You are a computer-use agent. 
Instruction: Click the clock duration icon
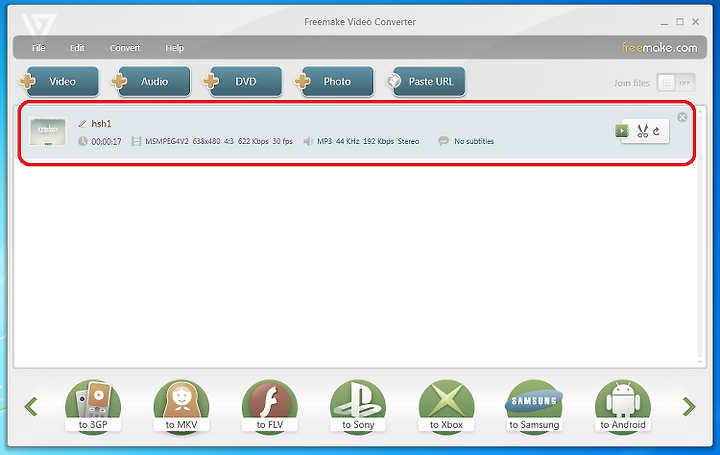[83, 141]
